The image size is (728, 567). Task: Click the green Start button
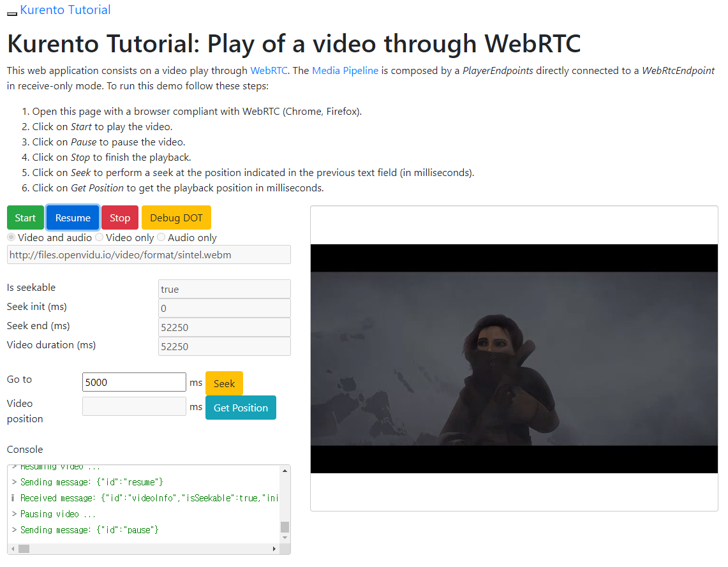25,217
